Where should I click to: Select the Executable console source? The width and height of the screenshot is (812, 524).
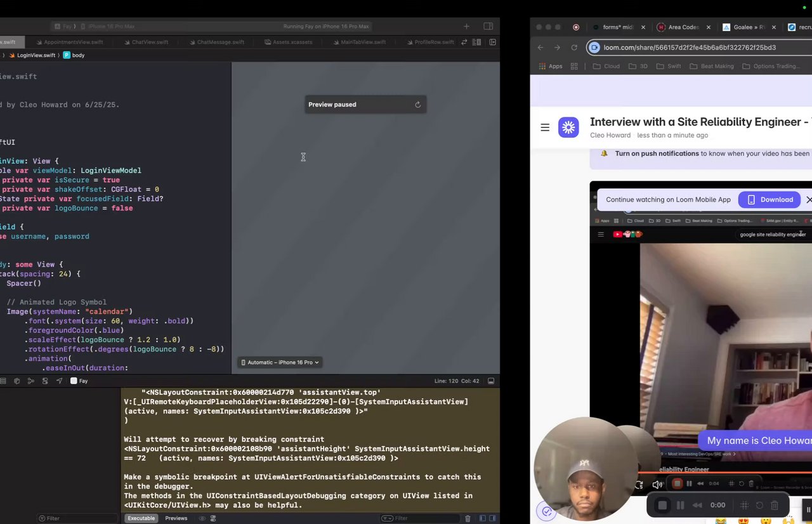pos(141,518)
